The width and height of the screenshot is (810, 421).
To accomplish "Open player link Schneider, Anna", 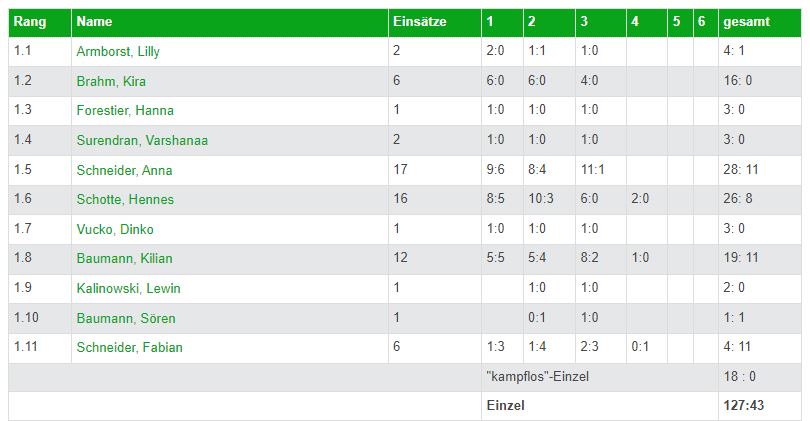I will point(124,170).
